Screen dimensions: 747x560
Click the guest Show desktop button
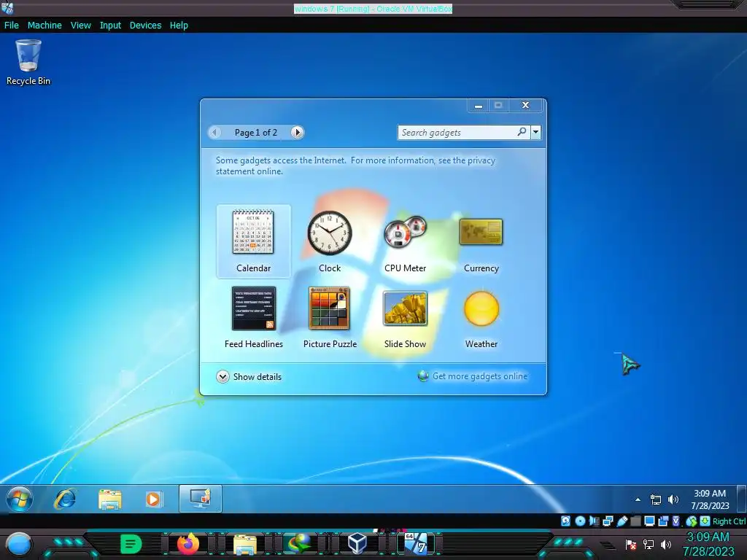point(741,499)
